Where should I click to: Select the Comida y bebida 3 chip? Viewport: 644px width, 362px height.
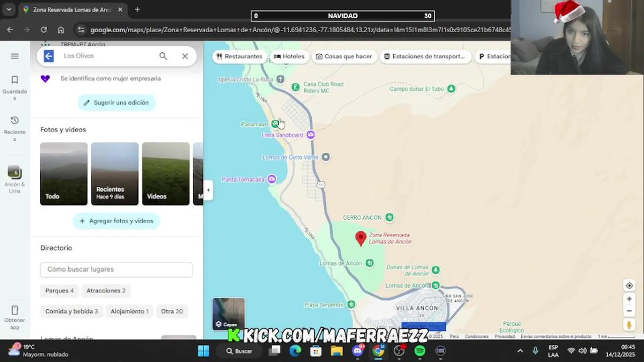71,311
